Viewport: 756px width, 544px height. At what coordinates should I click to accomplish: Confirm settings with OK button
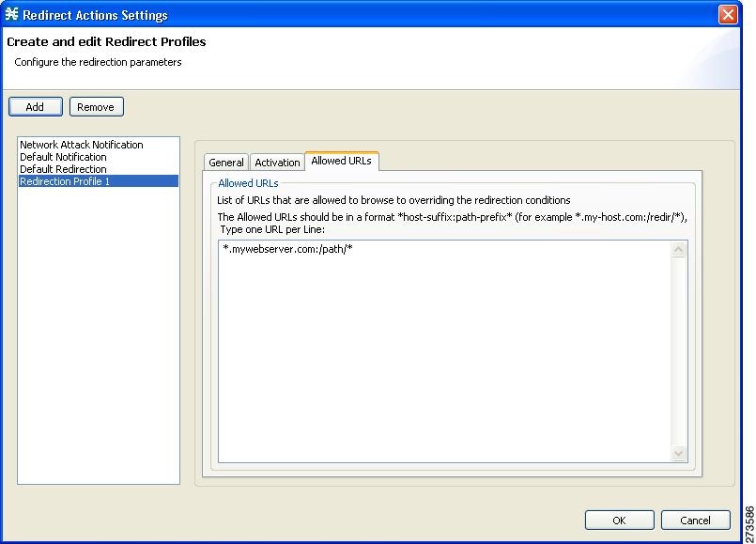620,520
